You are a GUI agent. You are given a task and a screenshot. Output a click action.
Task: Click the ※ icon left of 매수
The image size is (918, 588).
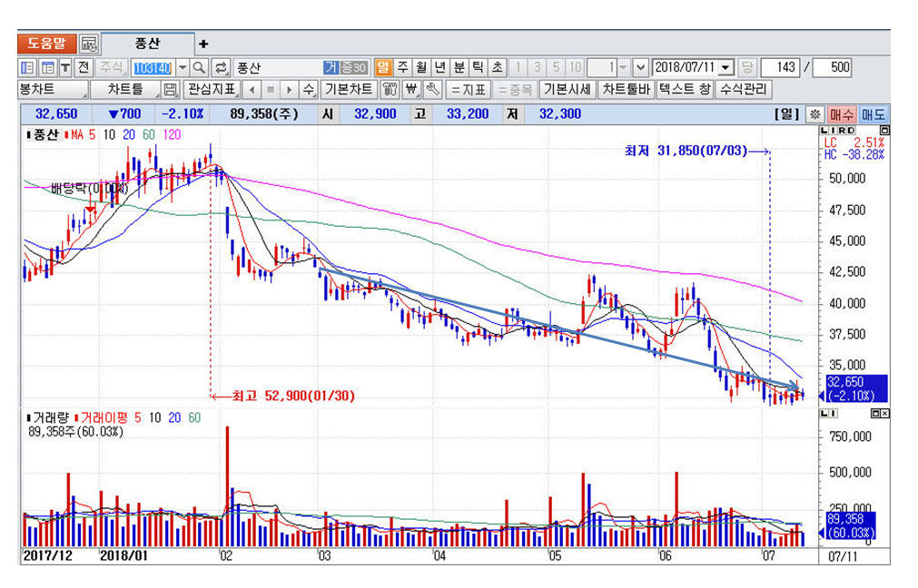coord(814,114)
